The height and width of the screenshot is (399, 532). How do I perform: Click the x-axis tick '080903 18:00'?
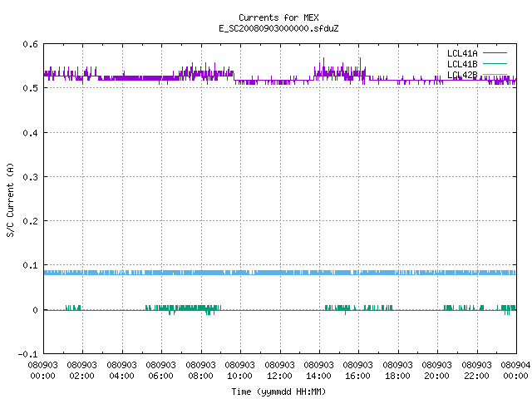pyautogui.click(x=397, y=370)
